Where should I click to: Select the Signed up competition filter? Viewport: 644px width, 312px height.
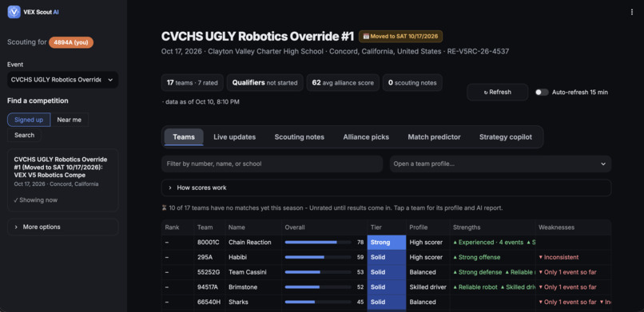click(29, 120)
